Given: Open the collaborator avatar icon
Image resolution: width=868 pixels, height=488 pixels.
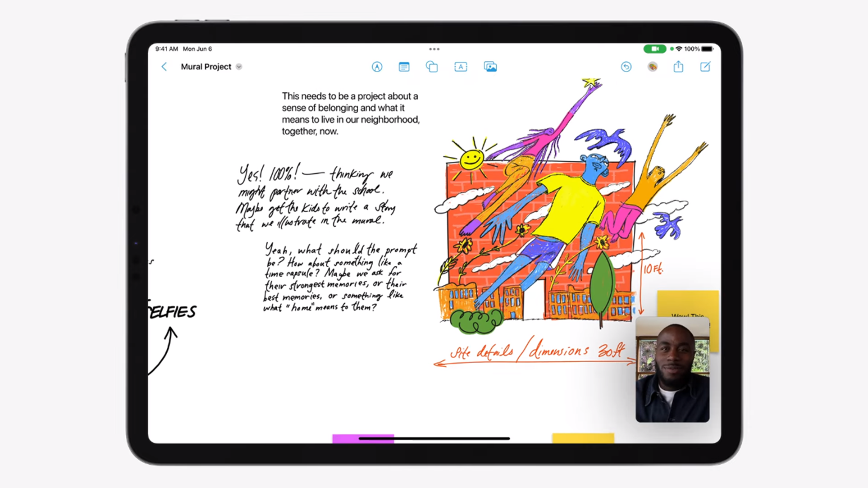Looking at the screenshot, I should coord(652,67).
